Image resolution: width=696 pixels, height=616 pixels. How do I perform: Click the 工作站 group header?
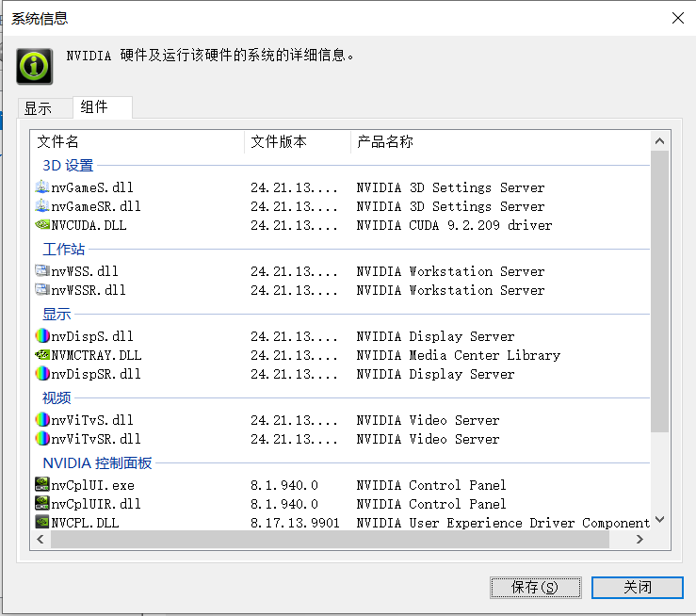coord(63,249)
